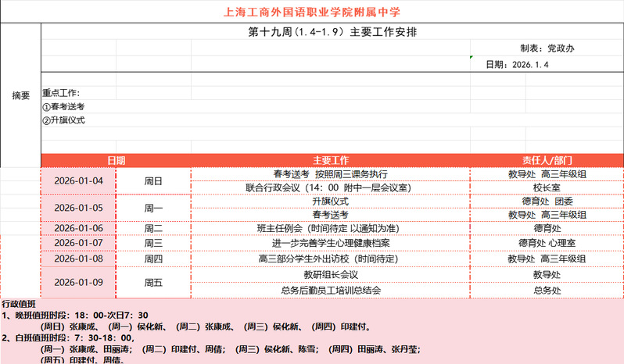Select the 第十九周 主要工作安排 heading cell

(x=331, y=32)
